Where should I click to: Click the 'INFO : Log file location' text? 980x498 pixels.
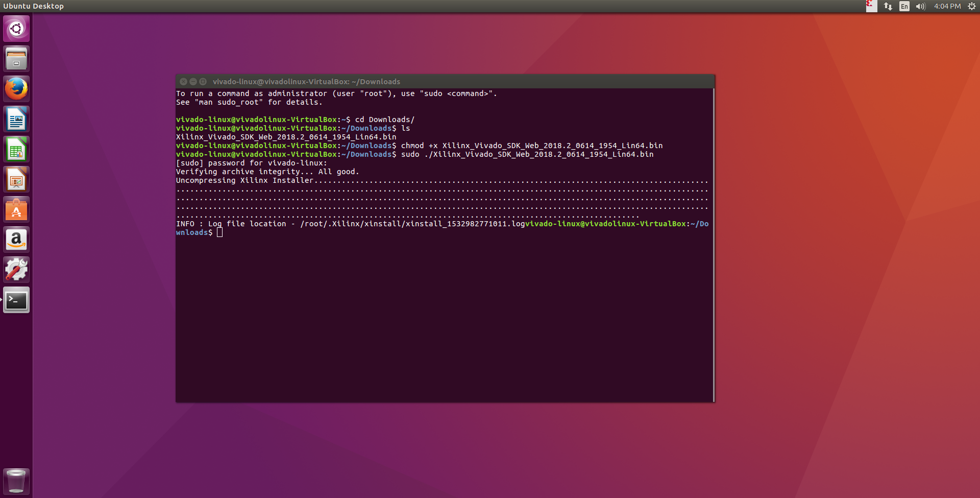pyautogui.click(x=231, y=224)
